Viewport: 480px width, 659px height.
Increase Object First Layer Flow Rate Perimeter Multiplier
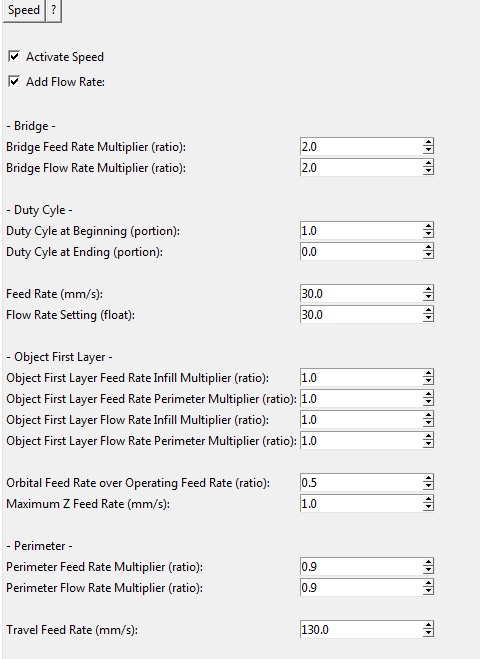[x=428, y=437]
